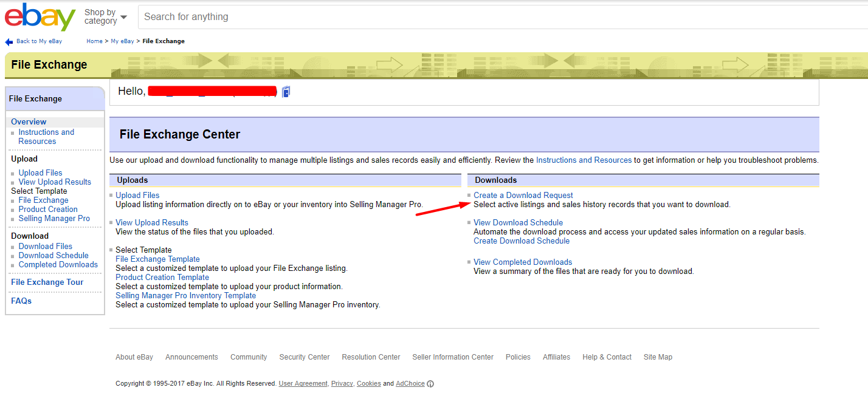The width and height of the screenshot is (868, 410).
Task: Click the Downloads section heading
Action: 496,180
